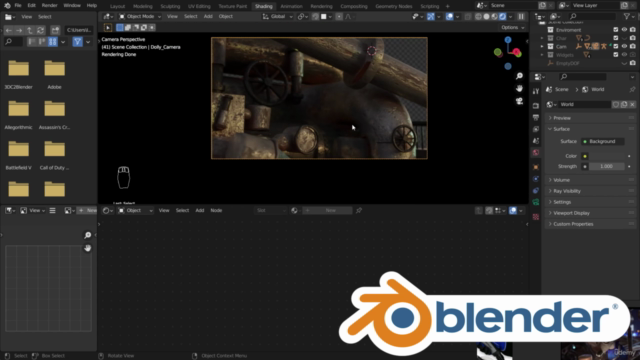Open viewport Options dropdown

click(512, 27)
